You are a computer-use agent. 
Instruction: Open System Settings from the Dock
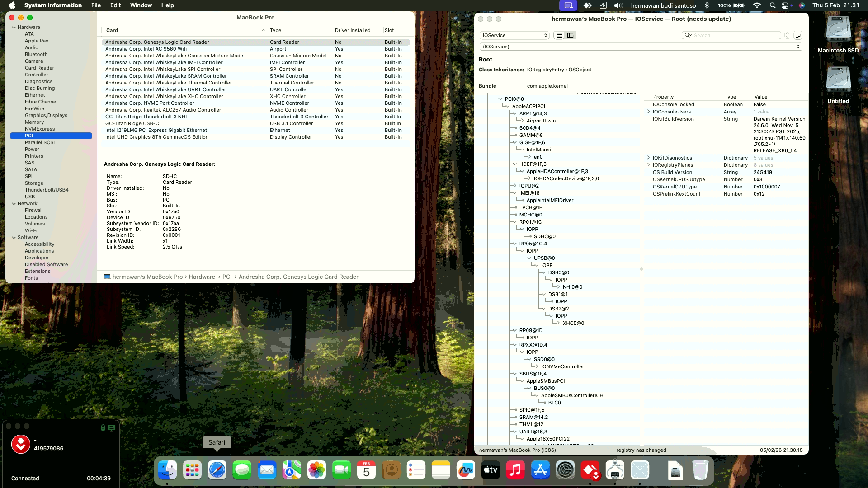pyautogui.click(x=565, y=470)
